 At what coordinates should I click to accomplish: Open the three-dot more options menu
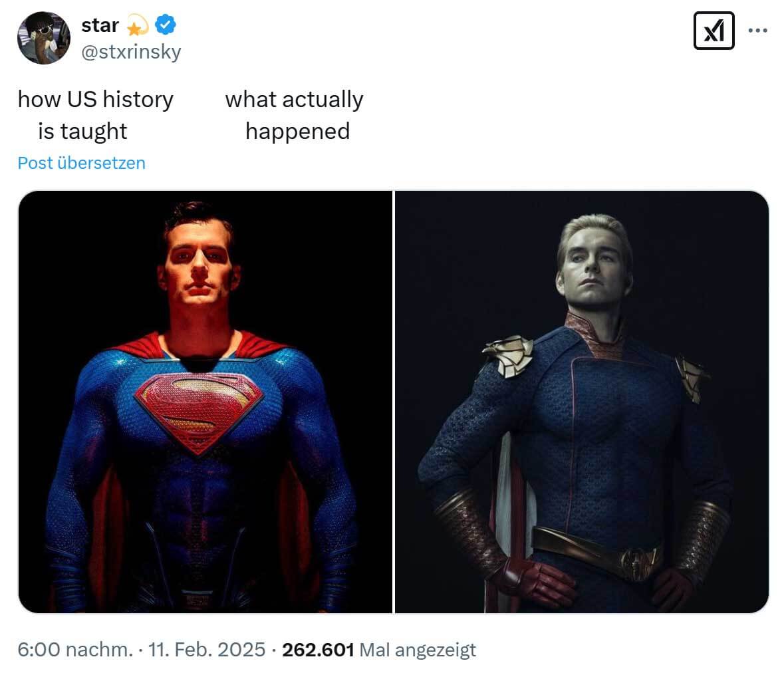[757, 31]
